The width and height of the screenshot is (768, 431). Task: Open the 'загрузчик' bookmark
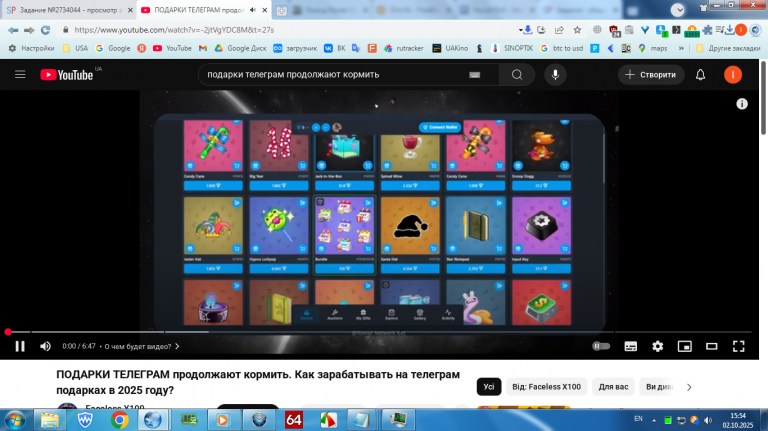(x=295, y=48)
